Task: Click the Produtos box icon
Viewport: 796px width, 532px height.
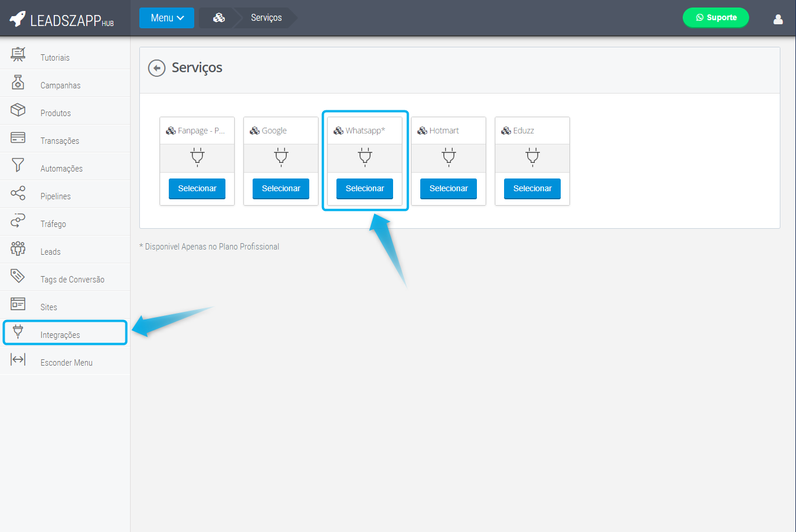Action: (18, 110)
